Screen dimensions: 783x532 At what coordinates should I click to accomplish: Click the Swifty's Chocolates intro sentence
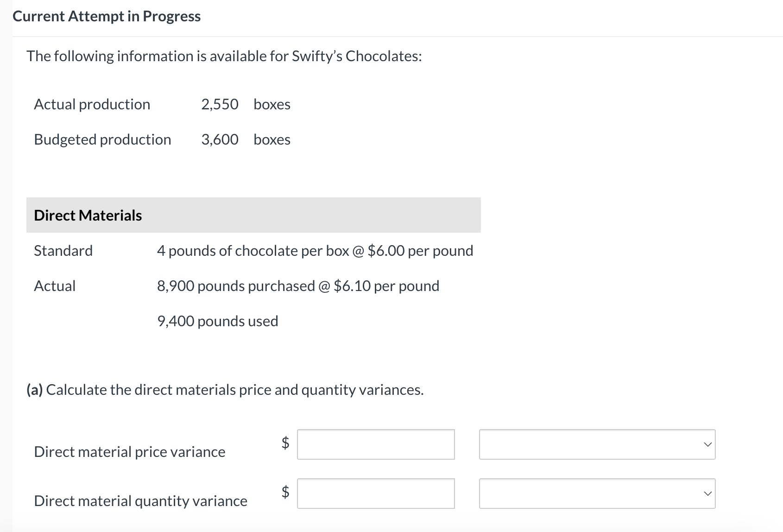[224, 56]
